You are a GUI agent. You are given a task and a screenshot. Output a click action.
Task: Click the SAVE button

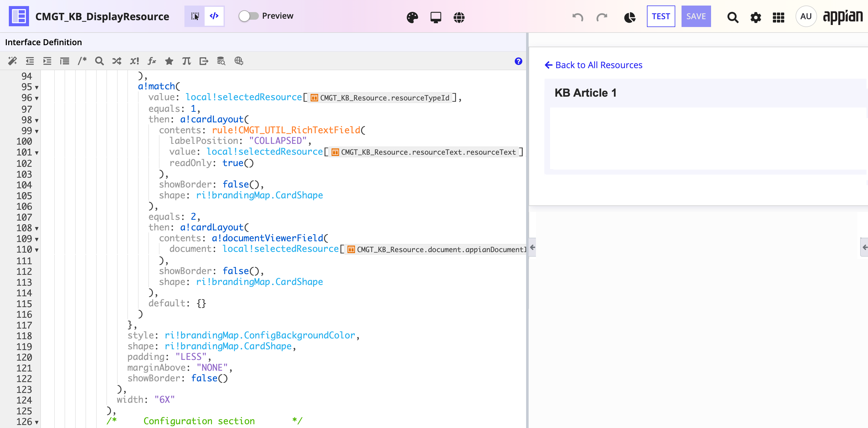click(x=696, y=16)
